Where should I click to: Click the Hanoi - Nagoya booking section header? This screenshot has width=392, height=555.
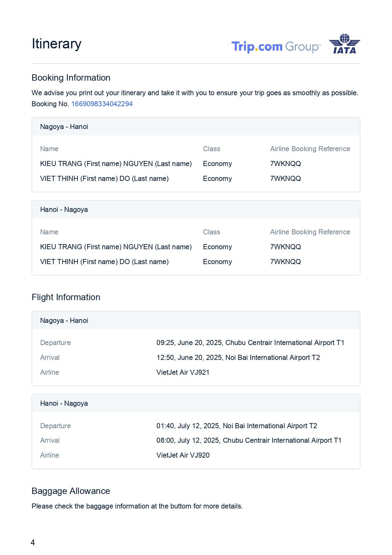pyautogui.click(x=64, y=210)
